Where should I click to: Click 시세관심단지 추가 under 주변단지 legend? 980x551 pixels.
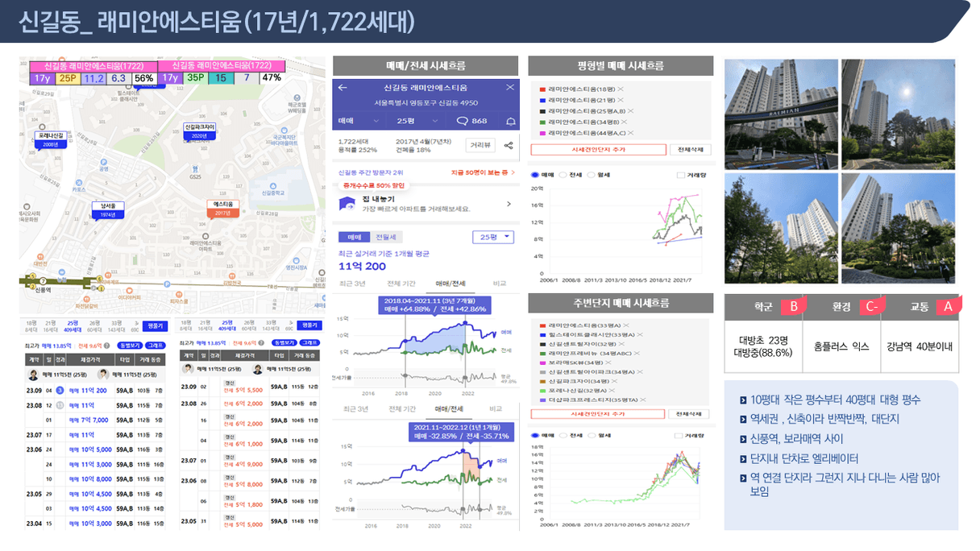click(x=598, y=413)
